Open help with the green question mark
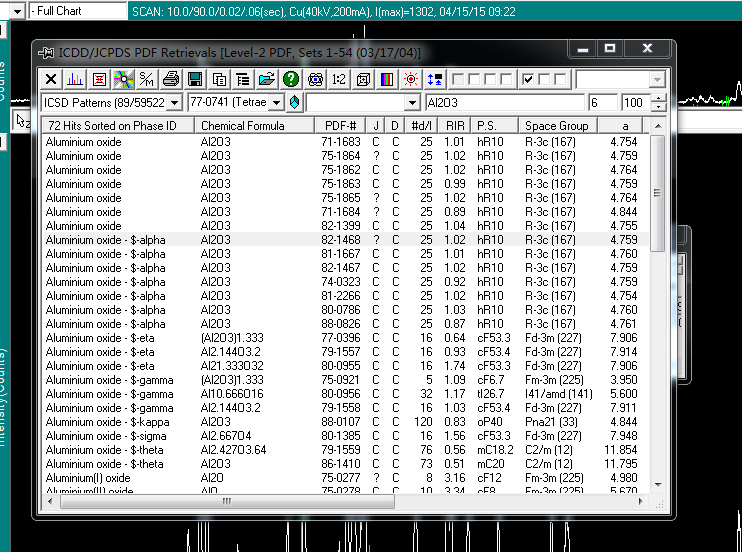Viewport: 742px width, 552px height. [291, 79]
